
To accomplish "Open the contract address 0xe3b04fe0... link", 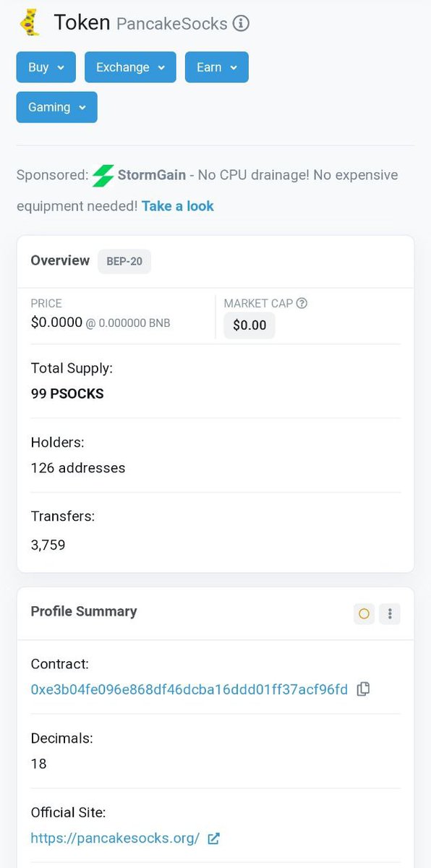I will pos(189,689).
